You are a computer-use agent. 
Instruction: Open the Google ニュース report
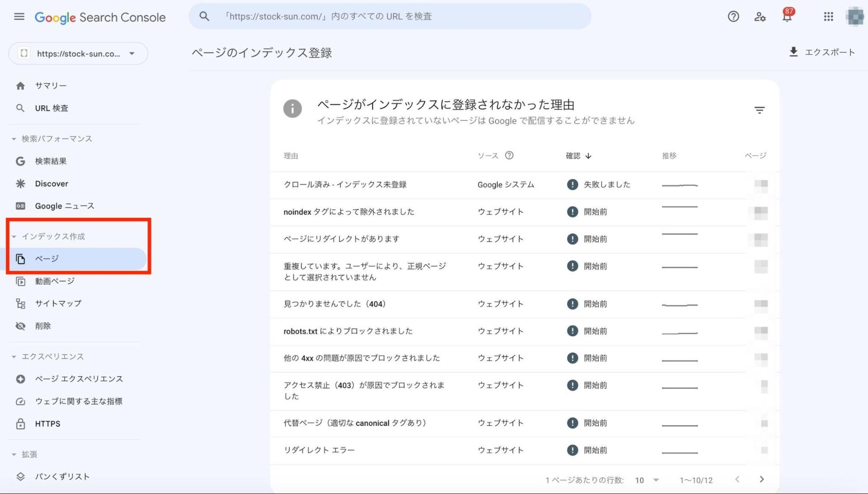[x=65, y=206]
